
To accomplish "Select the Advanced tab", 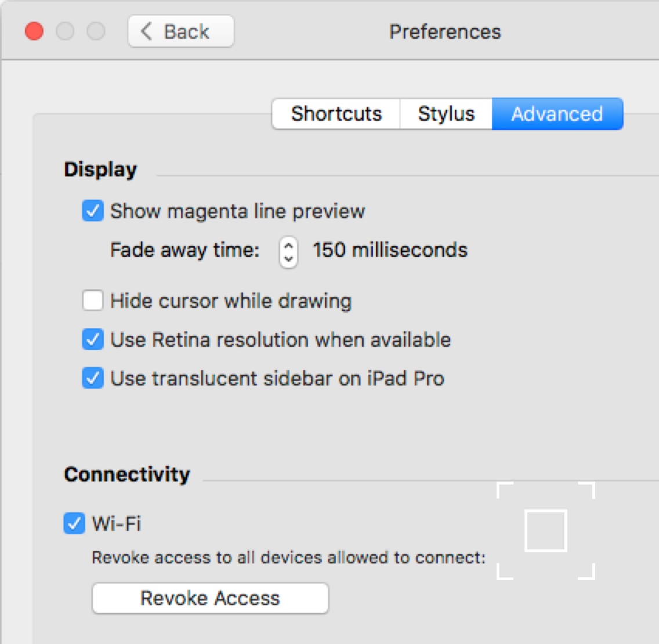I will click(557, 114).
